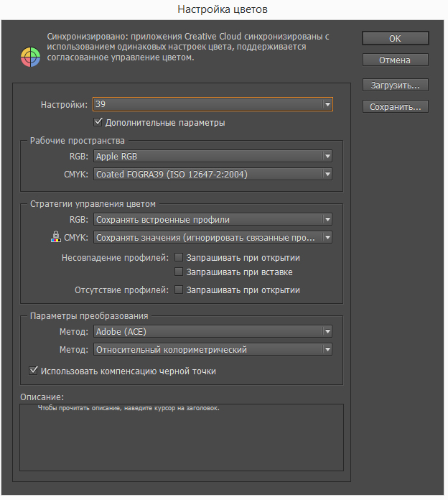Open the conversion engine dropdown Adobe (ACE)
This screenshot has width=448, height=500.
[x=213, y=331]
